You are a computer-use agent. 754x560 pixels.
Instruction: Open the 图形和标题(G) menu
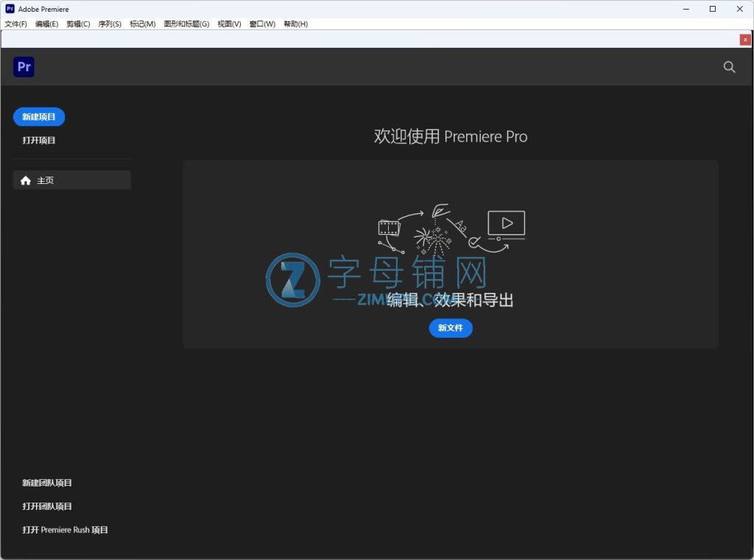186,24
